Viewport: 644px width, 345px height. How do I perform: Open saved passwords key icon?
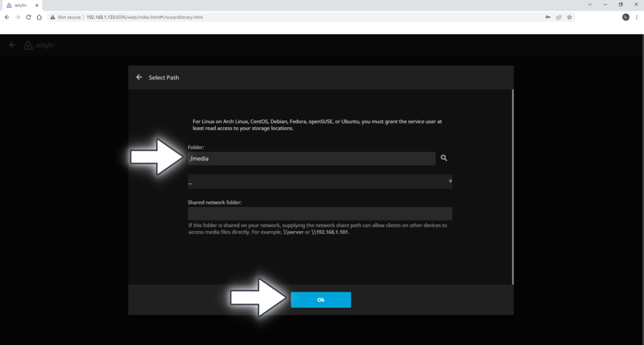tap(548, 17)
